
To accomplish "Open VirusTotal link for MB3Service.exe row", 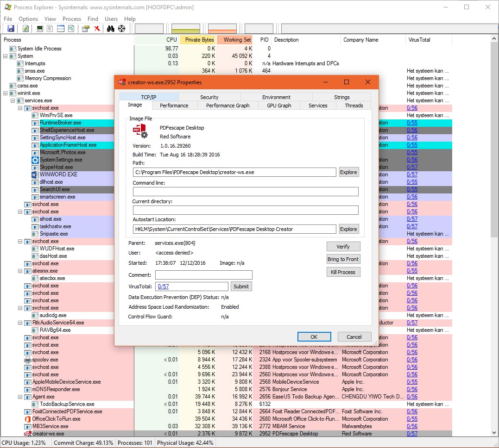I will tap(412, 426).
